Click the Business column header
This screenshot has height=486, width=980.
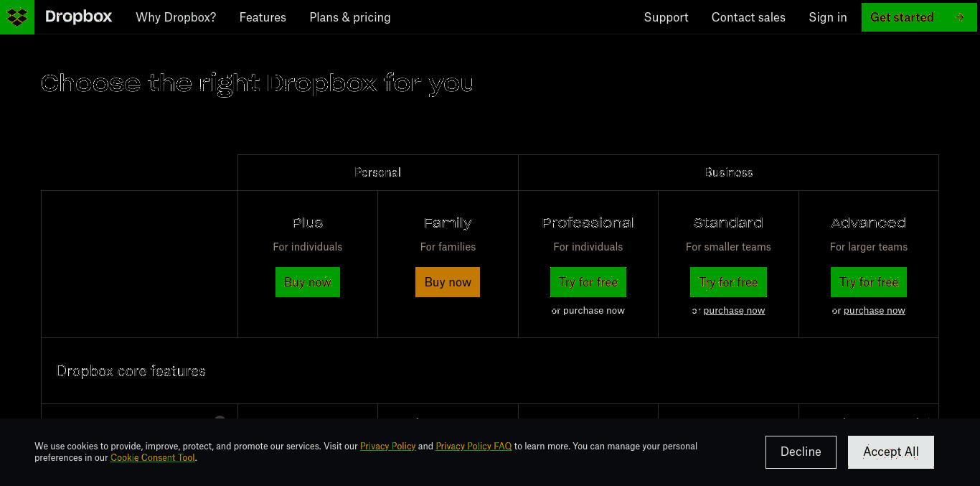click(x=728, y=172)
